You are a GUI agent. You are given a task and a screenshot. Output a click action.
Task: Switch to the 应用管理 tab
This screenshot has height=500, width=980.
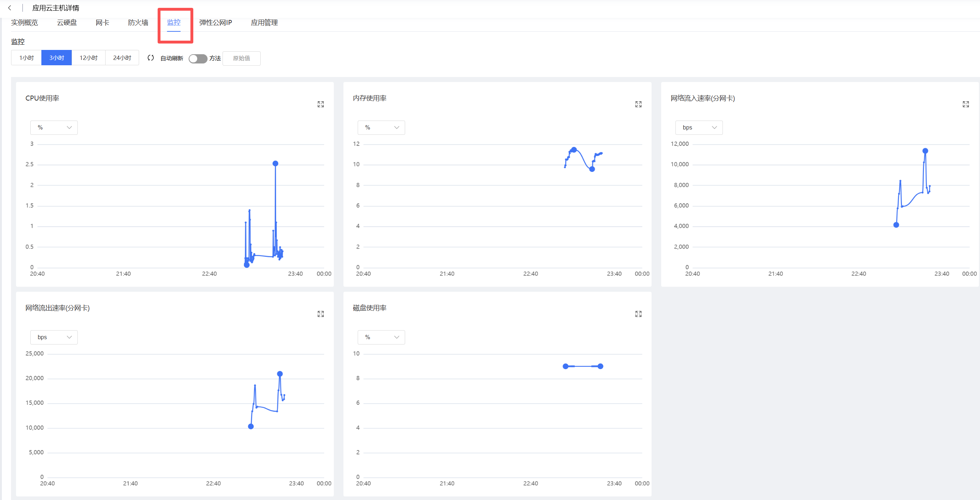coord(264,22)
